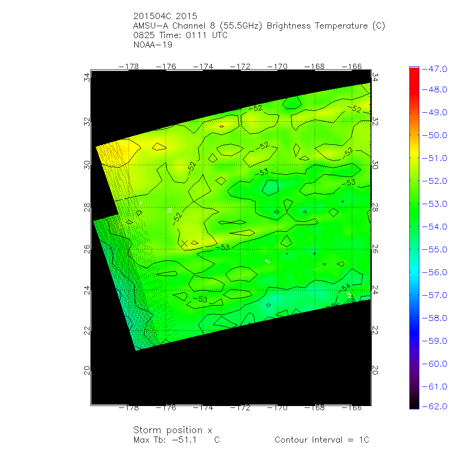Image resolution: width=476 pixels, height=476 pixels.
Task: Click the vertical temperature color scale bar
Action: pos(414,238)
